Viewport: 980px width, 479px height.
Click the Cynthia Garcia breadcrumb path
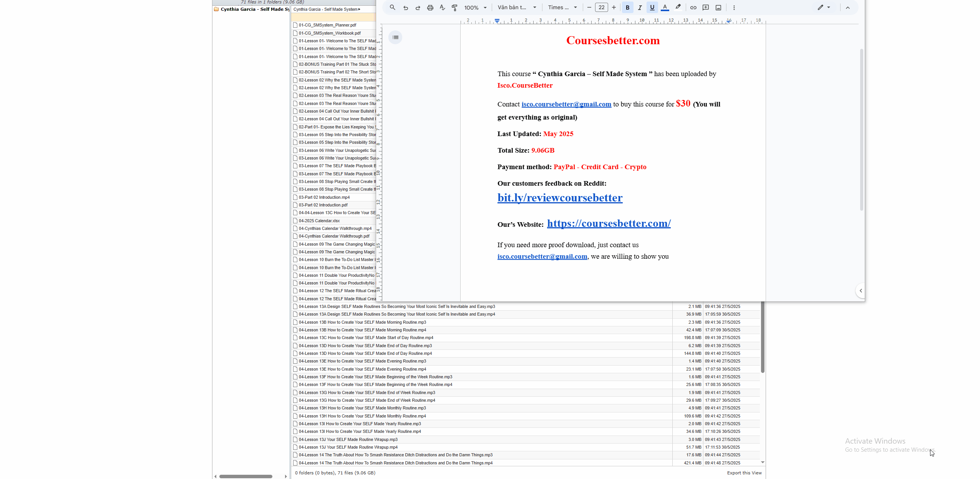pos(327,9)
